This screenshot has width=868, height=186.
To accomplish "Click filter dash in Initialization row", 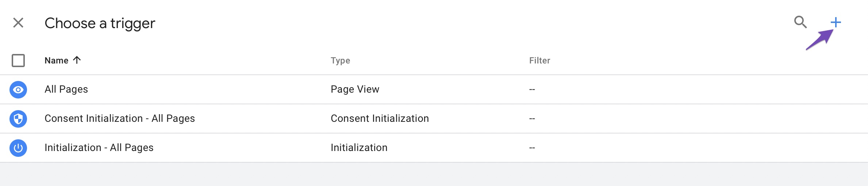I will point(532,148).
